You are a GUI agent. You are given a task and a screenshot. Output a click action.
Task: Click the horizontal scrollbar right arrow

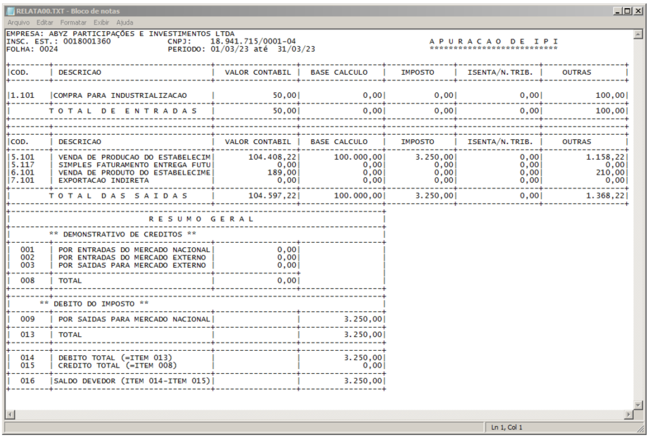coord(629,414)
